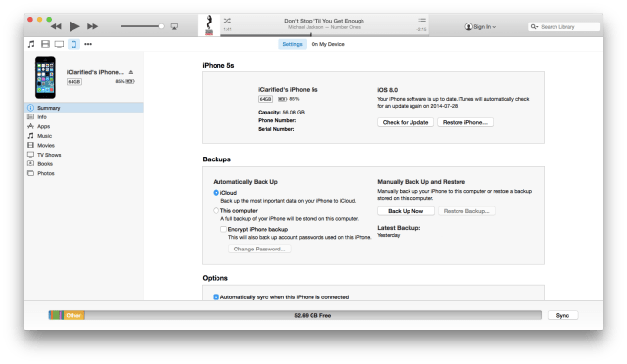Switch to the Movies library icon
This screenshot has height=364, width=627.
tap(46, 44)
